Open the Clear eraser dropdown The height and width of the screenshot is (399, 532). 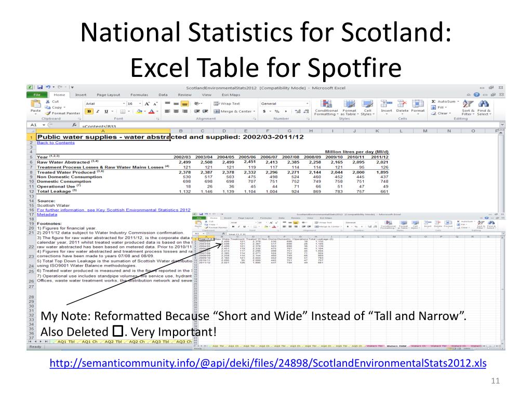(x=441, y=113)
